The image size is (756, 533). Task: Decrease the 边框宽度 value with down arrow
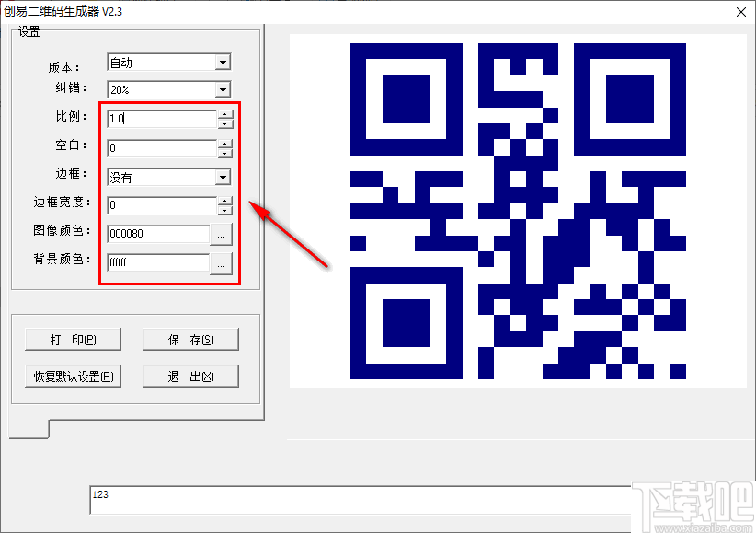tap(225, 210)
